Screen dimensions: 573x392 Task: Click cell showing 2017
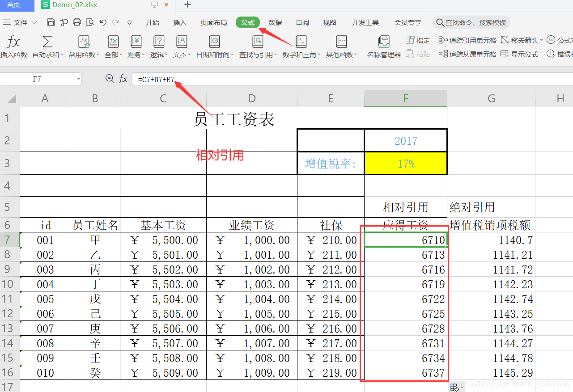pyautogui.click(x=406, y=141)
